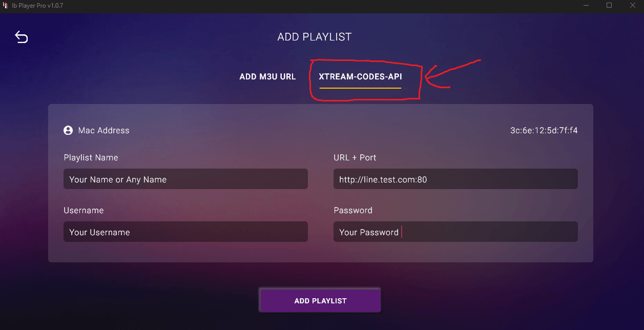Click the ADD PLAYLIST page heading
Image resolution: width=644 pixels, height=330 pixels.
pyautogui.click(x=314, y=37)
